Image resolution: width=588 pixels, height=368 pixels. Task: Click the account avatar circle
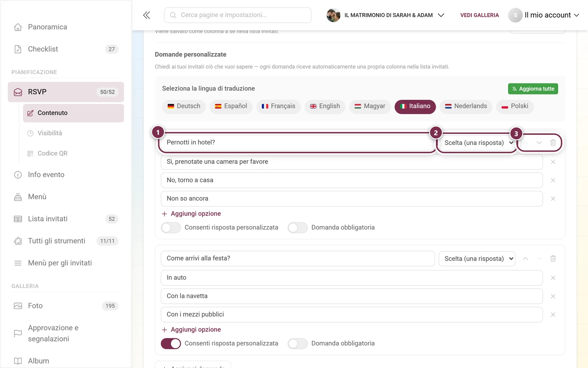(515, 15)
